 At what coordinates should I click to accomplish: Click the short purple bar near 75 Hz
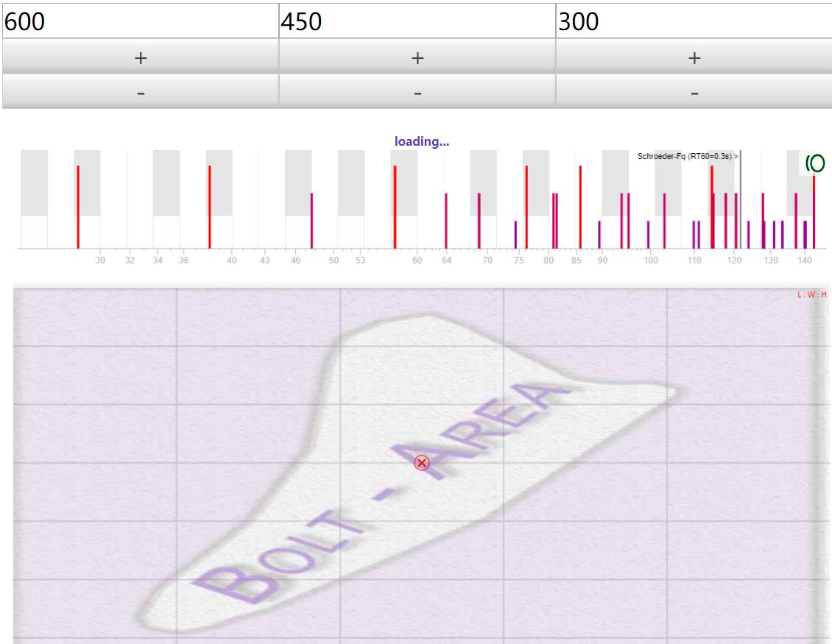tap(515, 234)
